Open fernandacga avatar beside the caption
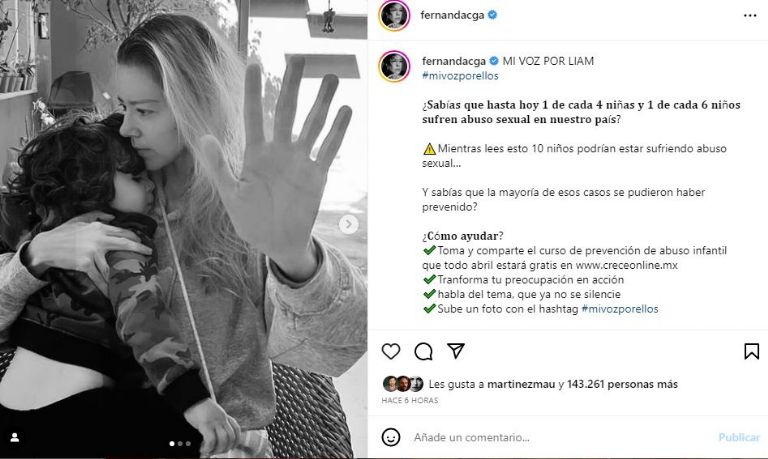 pos(394,66)
